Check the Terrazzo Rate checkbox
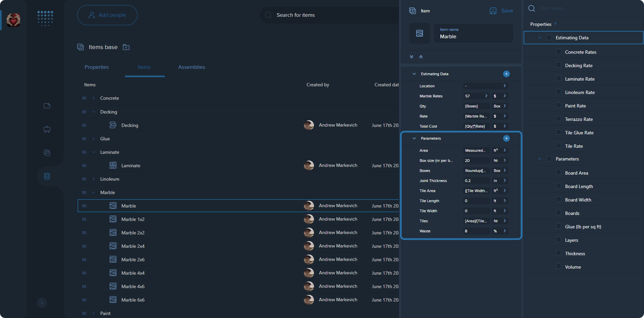644x318 pixels. 558,119
